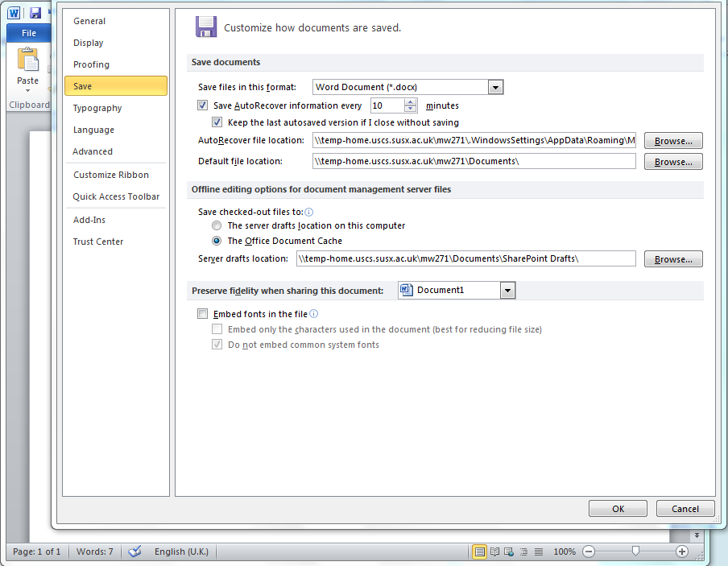The width and height of the screenshot is (728, 566).
Task: Click the Paste clipboard icon in Word ribbon
Action: 28,60
